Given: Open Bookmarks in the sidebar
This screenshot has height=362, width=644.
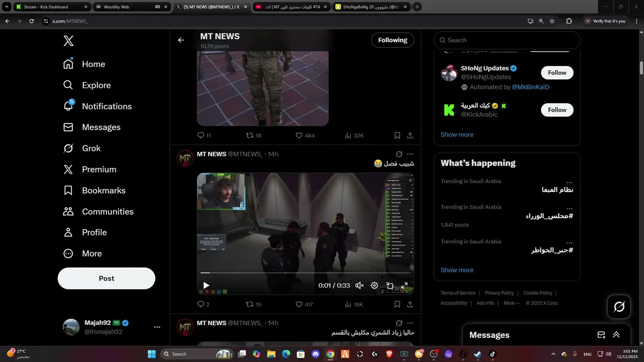Looking at the screenshot, I should click(x=94, y=191).
